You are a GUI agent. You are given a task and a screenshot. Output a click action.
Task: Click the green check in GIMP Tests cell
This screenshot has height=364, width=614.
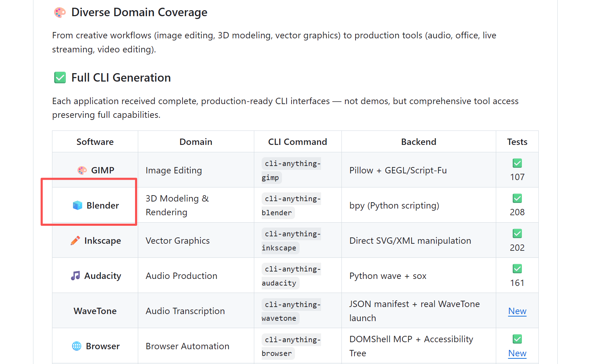click(517, 163)
